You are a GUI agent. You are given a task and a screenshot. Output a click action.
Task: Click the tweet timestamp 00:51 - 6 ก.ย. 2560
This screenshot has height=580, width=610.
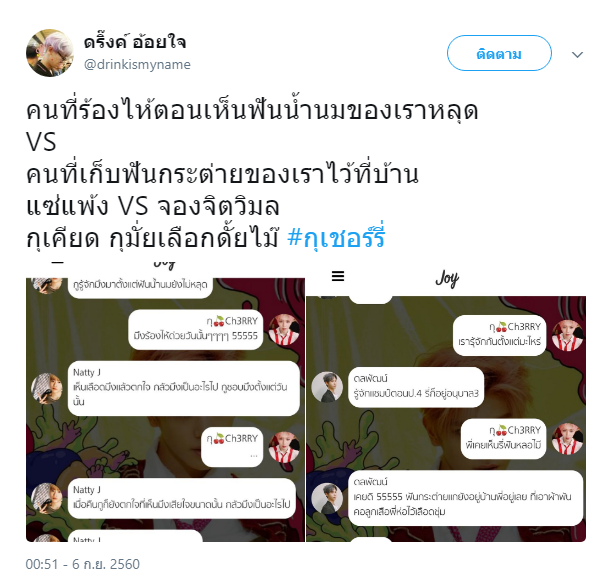click(82, 564)
